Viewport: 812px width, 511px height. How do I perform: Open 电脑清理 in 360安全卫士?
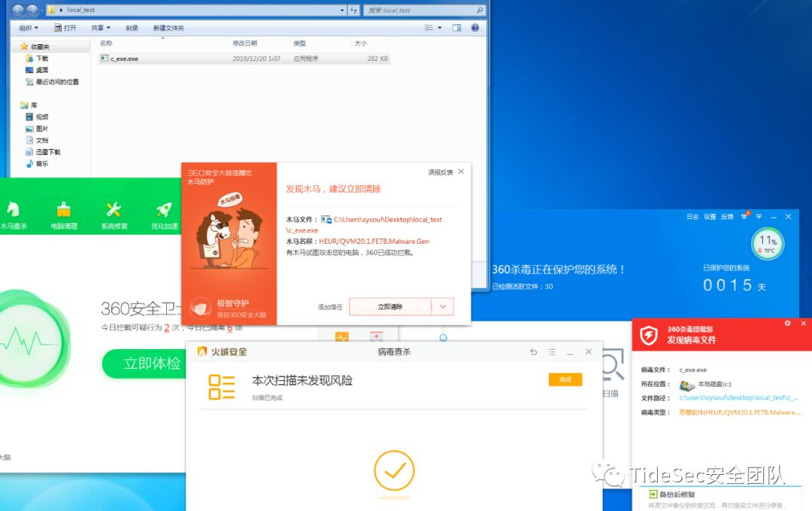(x=64, y=215)
